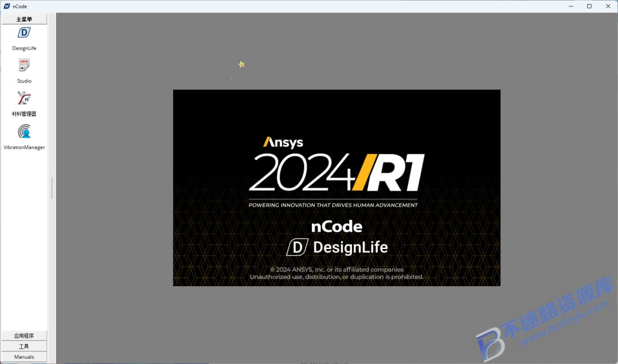618x364 pixels.
Task: Minimize the nCode window
Action: pos(571,6)
